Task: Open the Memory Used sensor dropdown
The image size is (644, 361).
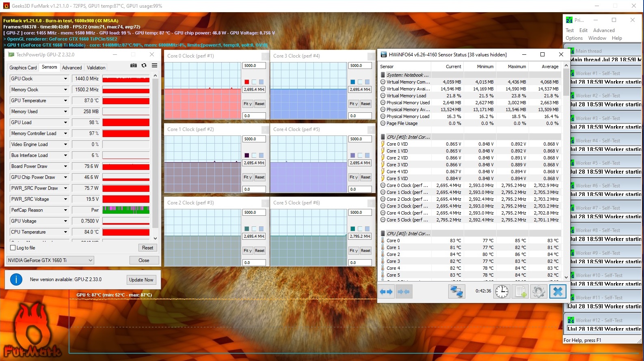Action: click(65, 112)
